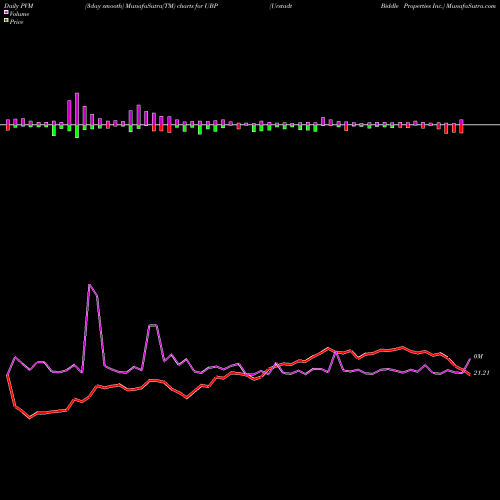Click the '(3day smooth) MunafaSutra(TM) charts for UBP' text

click(151, 6)
